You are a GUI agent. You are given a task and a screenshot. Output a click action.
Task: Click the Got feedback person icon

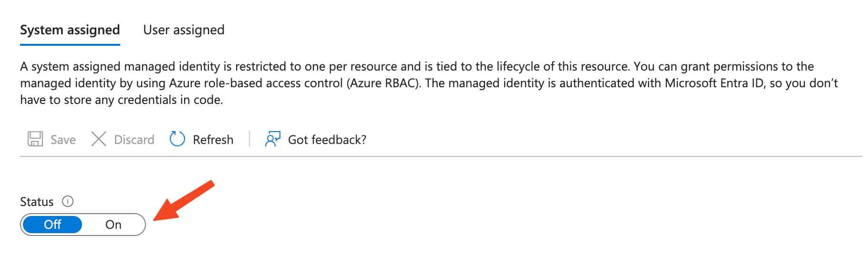pyautogui.click(x=272, y=139)
